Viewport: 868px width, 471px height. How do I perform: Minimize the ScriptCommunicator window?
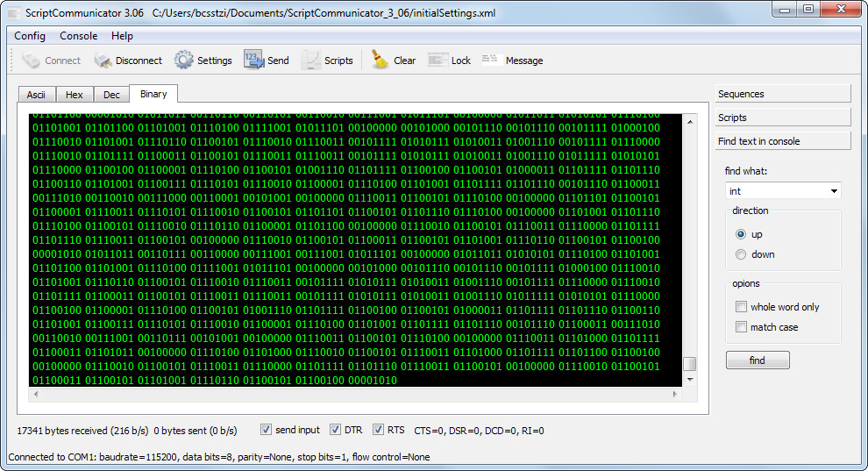(x=785, y=10)
